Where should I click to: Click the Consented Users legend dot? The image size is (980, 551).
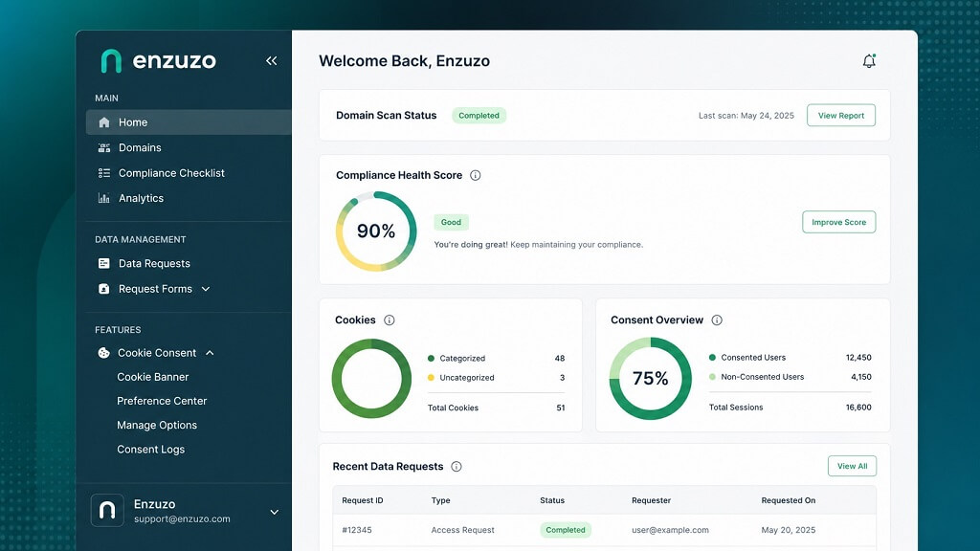click(712, 358)
